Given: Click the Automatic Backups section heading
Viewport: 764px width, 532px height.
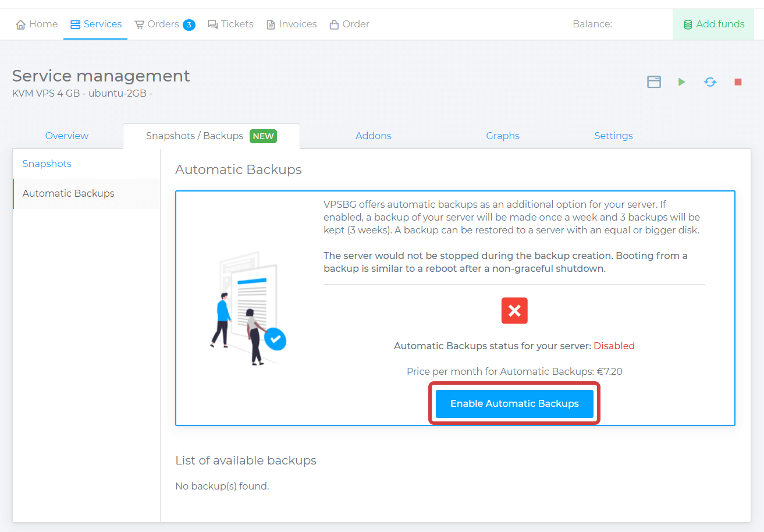Looking at the screenshot, I should 239,170.
